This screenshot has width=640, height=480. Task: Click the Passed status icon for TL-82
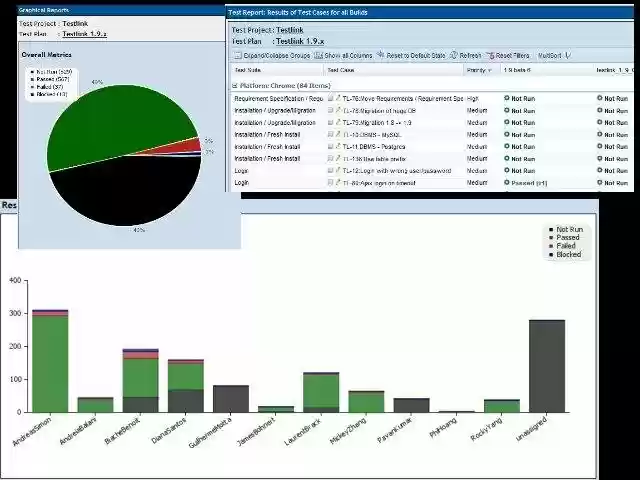(507, 183)
